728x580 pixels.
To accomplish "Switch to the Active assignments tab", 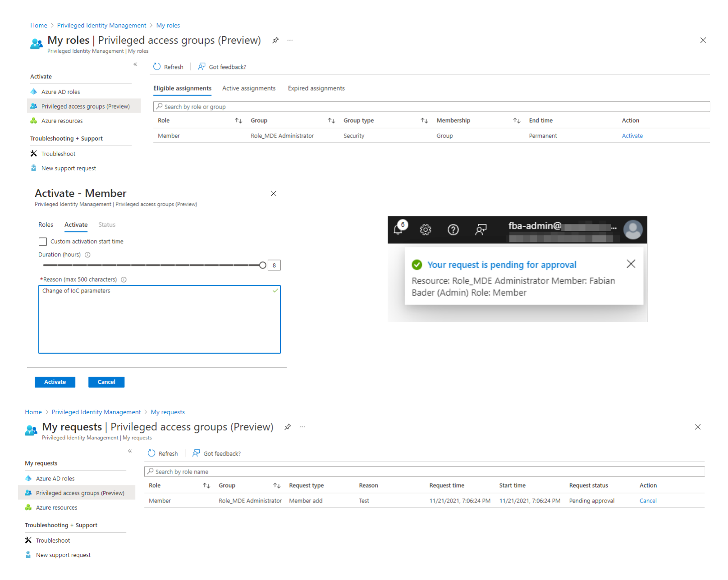I will (249, 88).
